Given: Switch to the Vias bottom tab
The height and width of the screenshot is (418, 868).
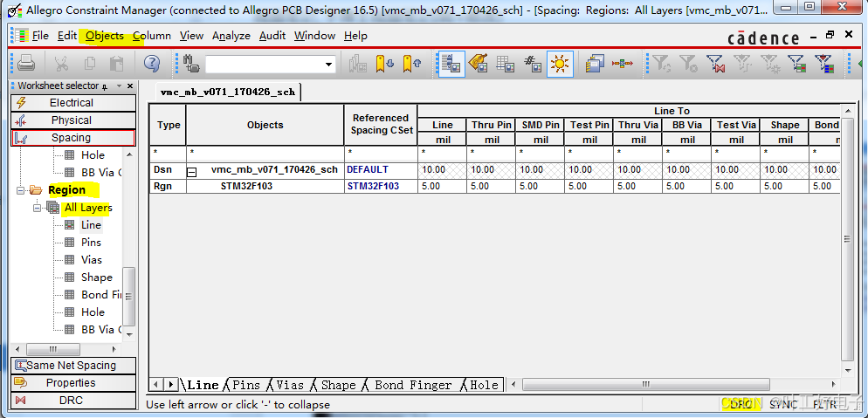Looking at the screenshot, I should pyautogui.click(x=290, y=385).
